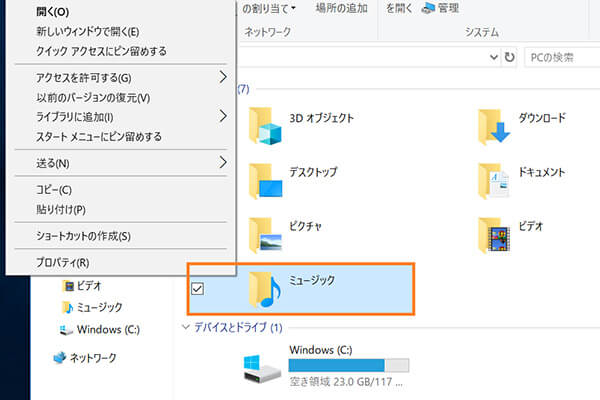Open the ダウンロード folder icon

494,127
